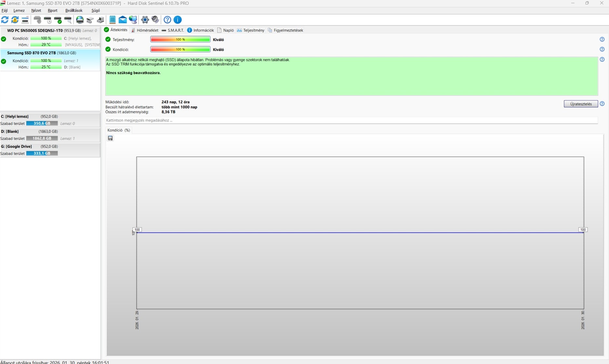This screenshot has width=609, height=364.
Task: Open the Beállítások menu
Action: [74, 10]
